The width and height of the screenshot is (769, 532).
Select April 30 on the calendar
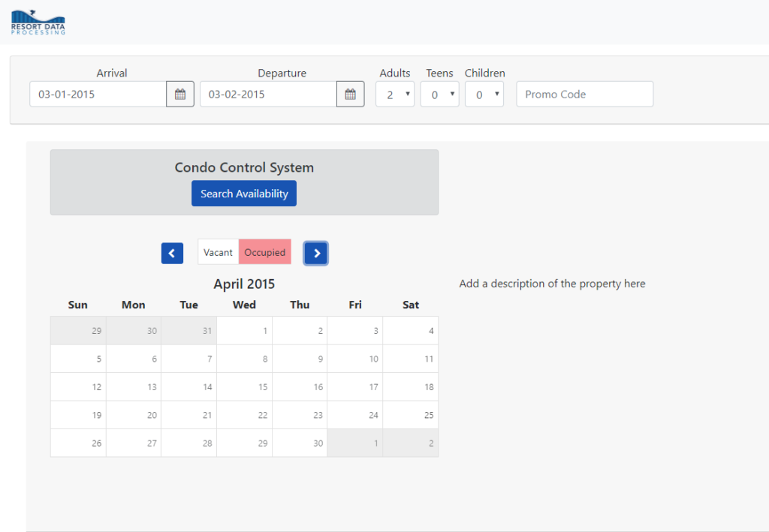pyautogui.click(x=300, y=443)
